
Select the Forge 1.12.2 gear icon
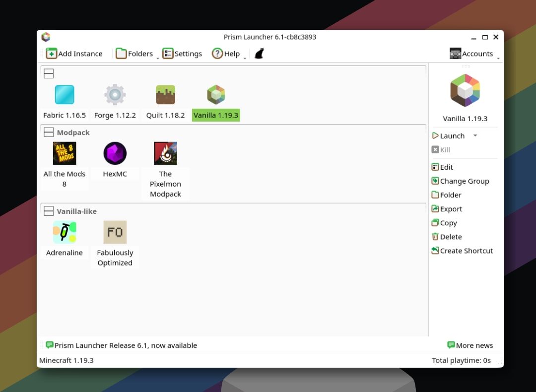115,95
